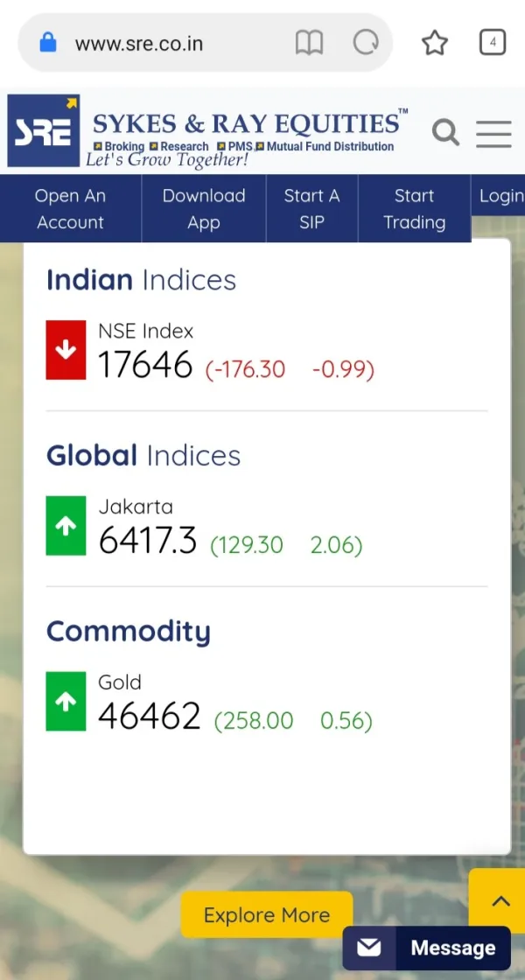Tap the red NSE down-arrow icon

[x=66, y=350]
